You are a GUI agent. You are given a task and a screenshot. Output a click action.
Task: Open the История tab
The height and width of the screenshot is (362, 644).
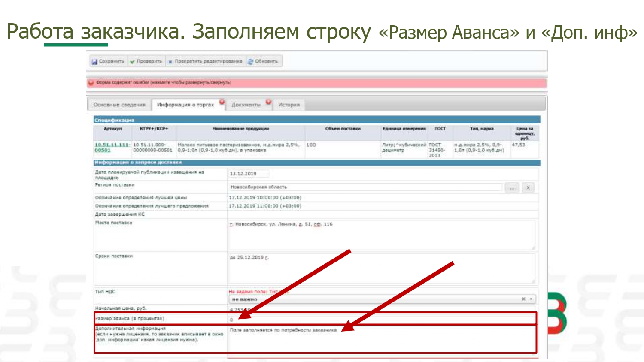point(289,105)
